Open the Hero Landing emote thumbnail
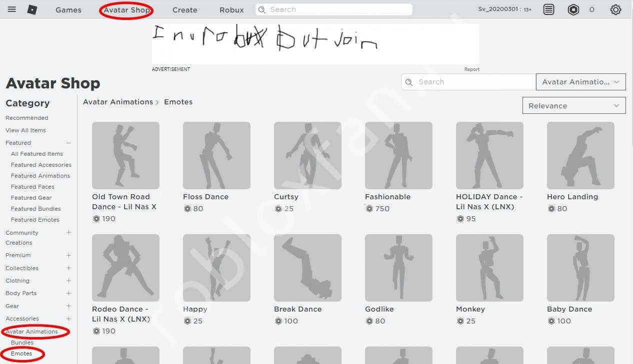Screen dimensions: 633x364 580,155
